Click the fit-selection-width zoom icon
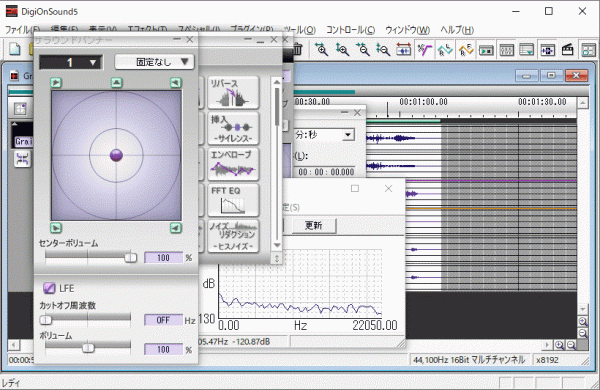600x390 pixels. tap(403, 50)
